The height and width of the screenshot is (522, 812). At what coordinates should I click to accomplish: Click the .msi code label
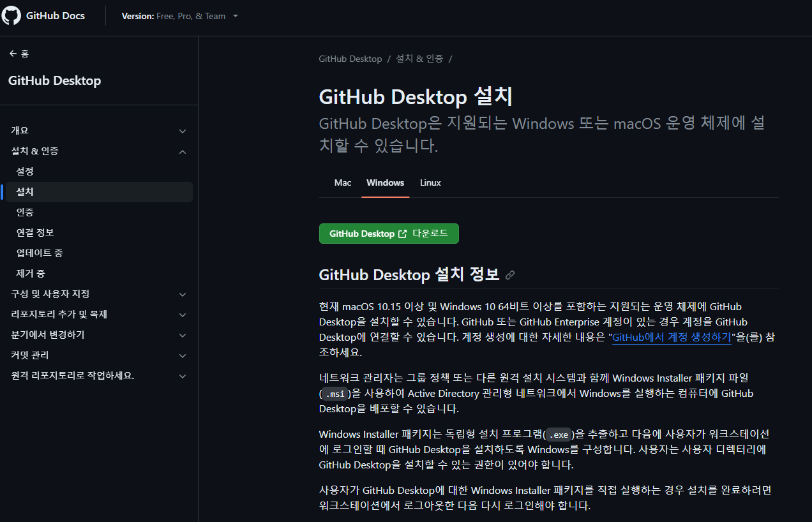coord(336,394)
